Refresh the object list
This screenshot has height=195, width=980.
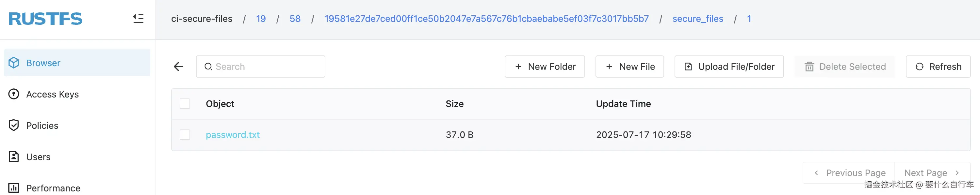pos(938,67)
